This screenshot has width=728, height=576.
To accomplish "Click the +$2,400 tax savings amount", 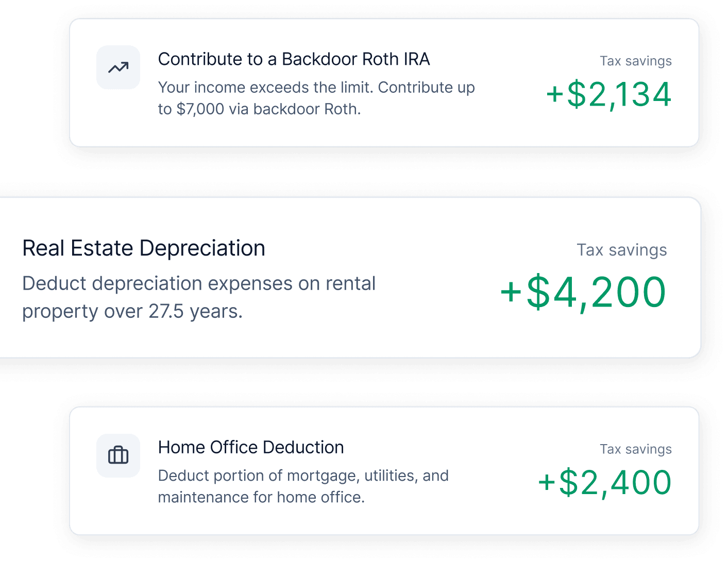I will pyautogui.click(x=604, y=483).
